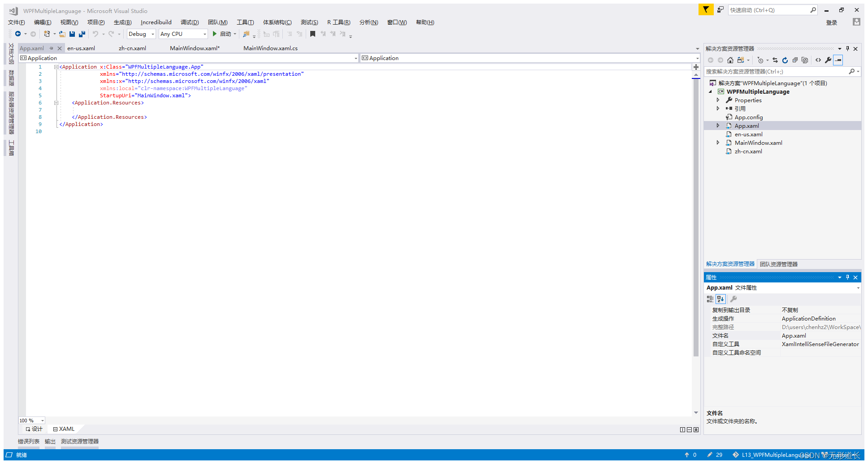Viewport: 868px width, 464px height.
Task: Expand the 引用 references node
Action: (x=718, y=108)
